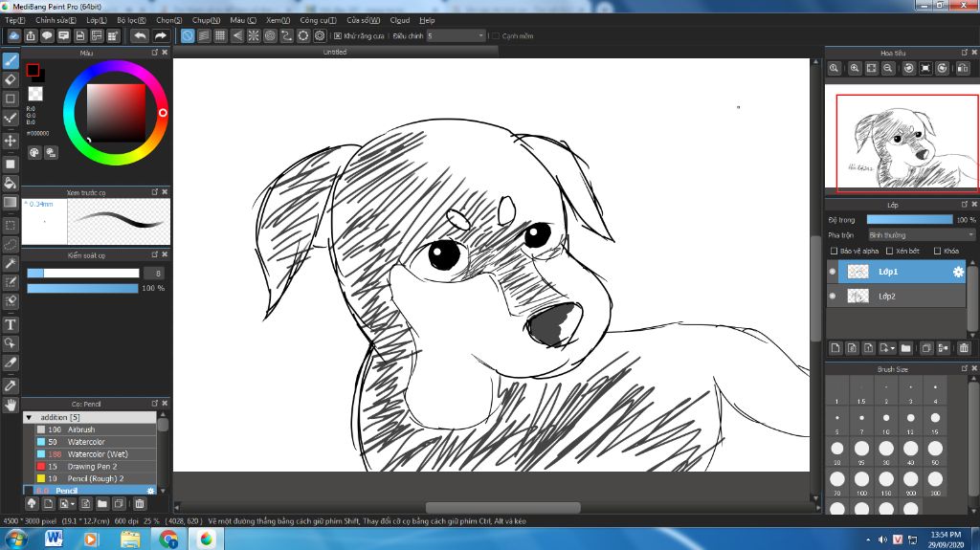Viewport: 980px width, 550px height.
Task: Open snap settings gear icon
Action: coord(320,36)
